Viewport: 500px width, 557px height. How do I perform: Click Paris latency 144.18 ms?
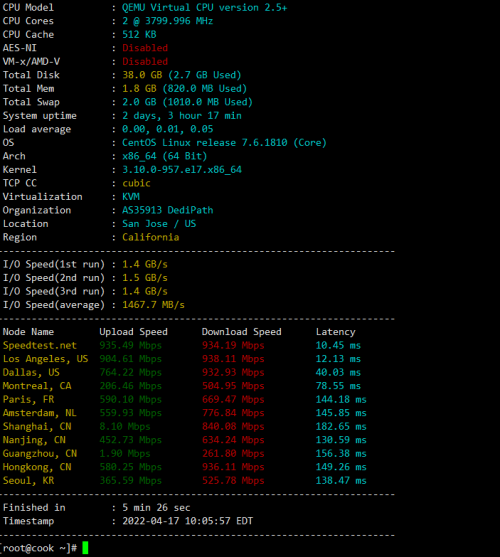coord(341,399)
